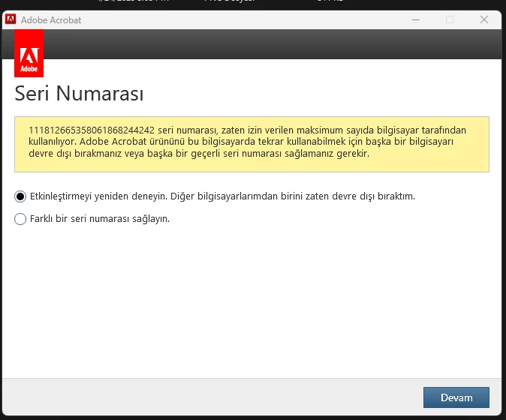Select 'Etkinleştirmeyi yeniden deneyin' radio option
Screen dimensions: 506x420
click(20, 196)
